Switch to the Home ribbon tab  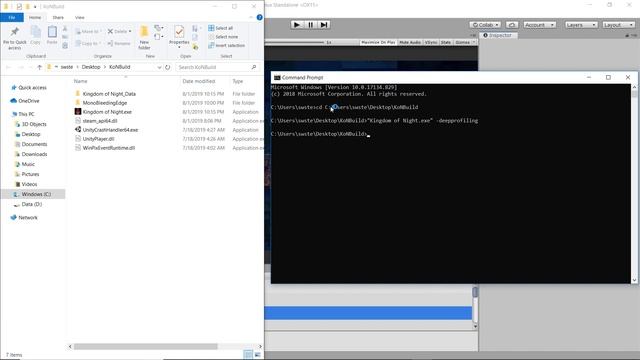click(35, 18)
